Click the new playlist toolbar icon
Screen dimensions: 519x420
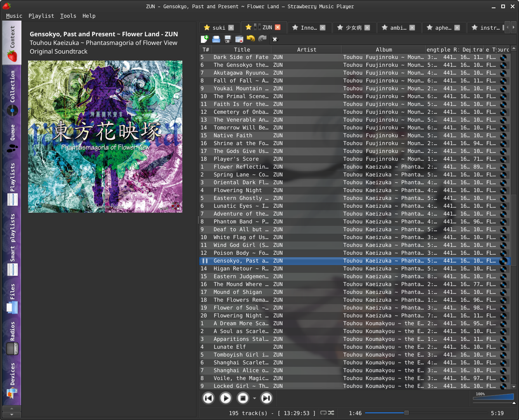point(205,39)
